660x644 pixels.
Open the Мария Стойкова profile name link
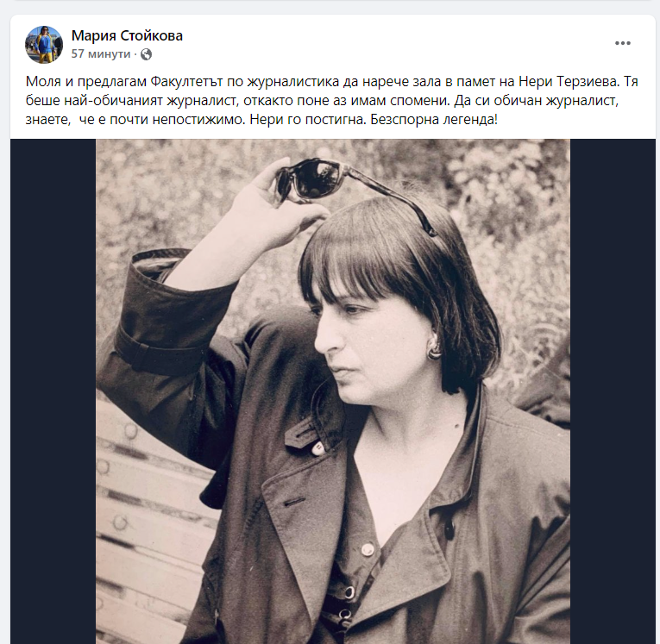[x=127, y=35]
